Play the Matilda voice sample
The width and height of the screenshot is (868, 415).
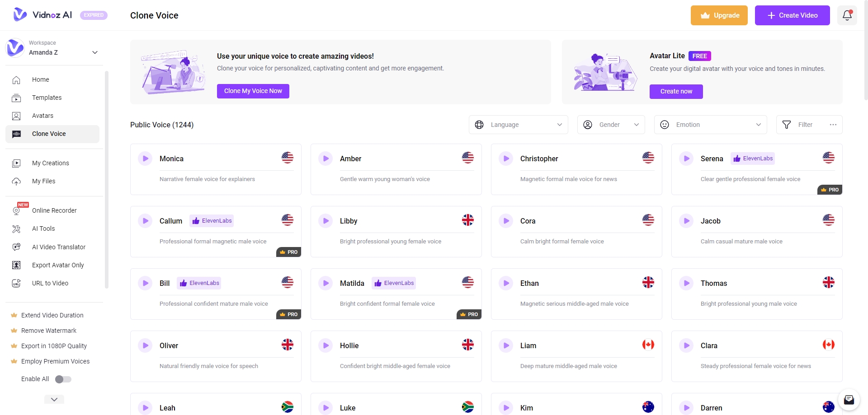pyautogui.click(x=325, y=283)
